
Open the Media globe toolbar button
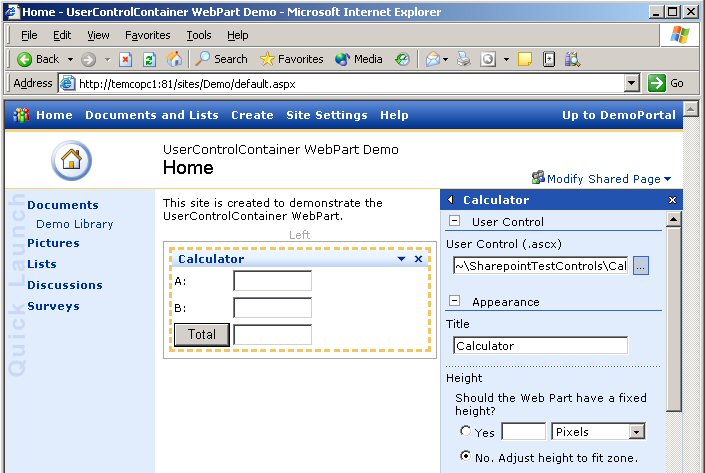[x=359, y=59]
